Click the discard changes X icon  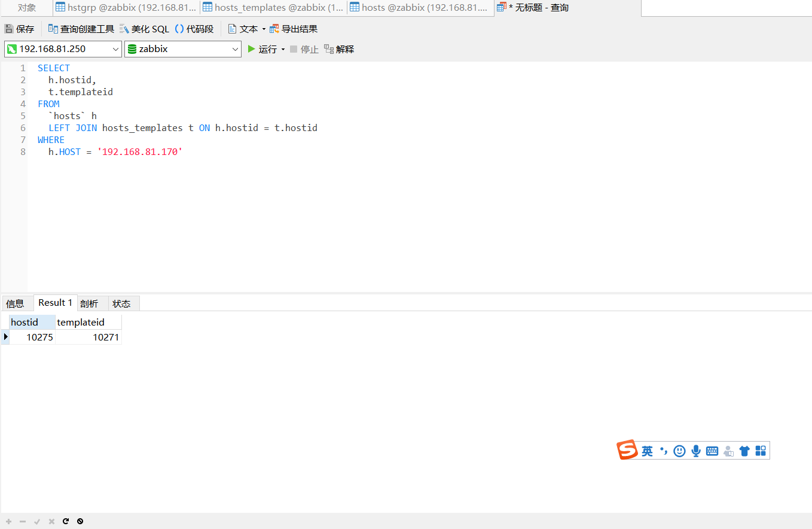coord(51,521)
